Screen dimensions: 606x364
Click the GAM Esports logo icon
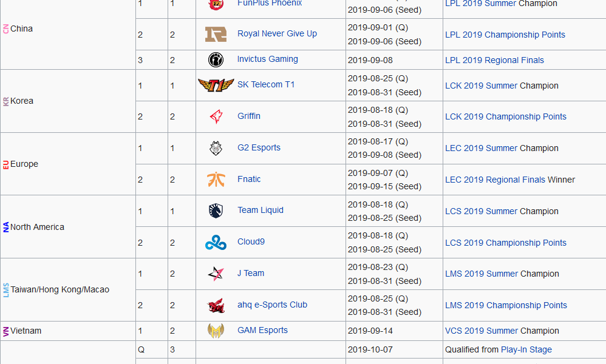[216, 331]
